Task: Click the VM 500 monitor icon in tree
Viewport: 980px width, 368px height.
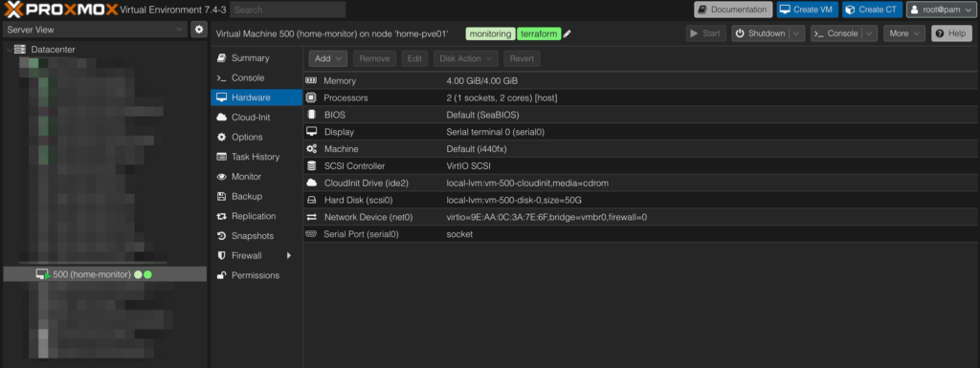Action: (x=42, y=274)
